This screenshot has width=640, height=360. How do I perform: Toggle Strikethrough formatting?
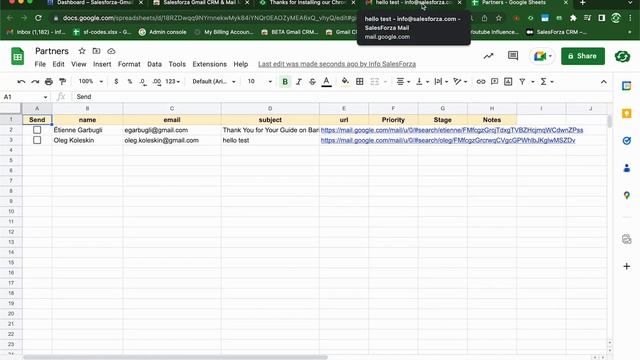(x=312, y=82)
